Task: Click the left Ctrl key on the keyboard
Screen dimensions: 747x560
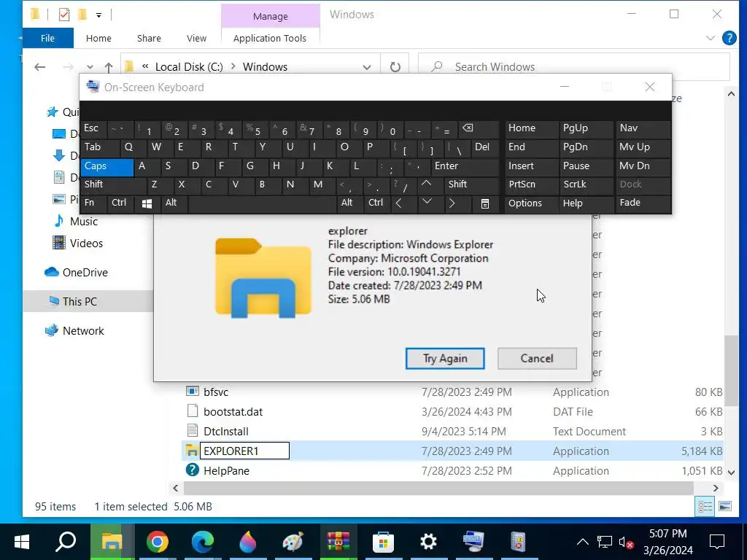Action: pos(120,203)
